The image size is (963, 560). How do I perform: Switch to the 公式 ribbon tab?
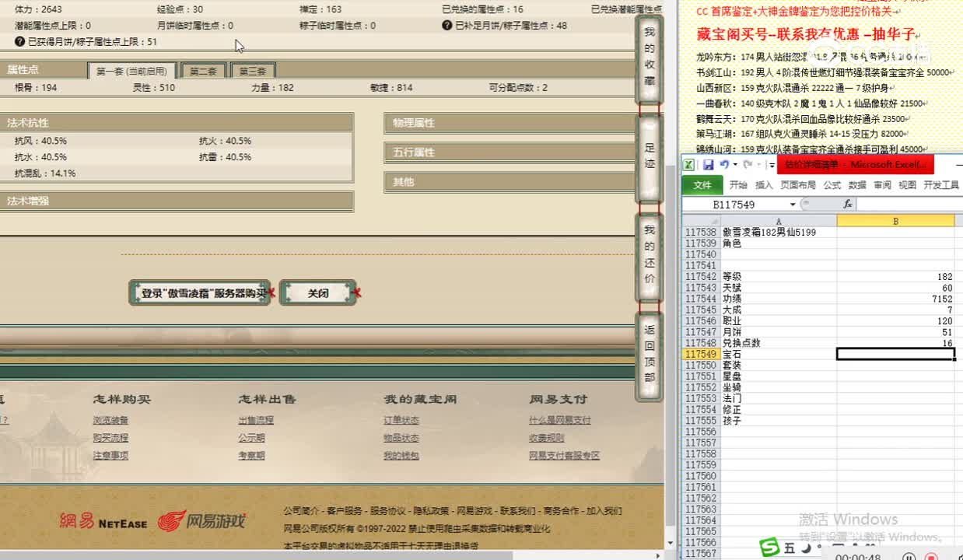tap(832, 185)
